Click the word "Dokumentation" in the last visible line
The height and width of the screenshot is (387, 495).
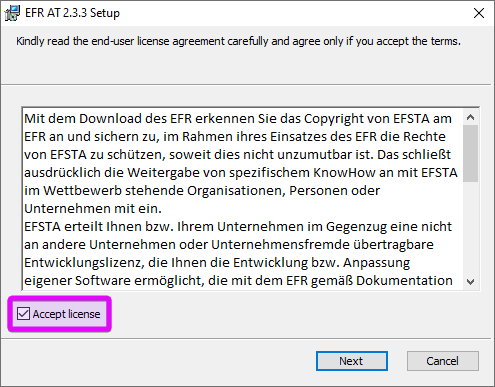(404, 281)
